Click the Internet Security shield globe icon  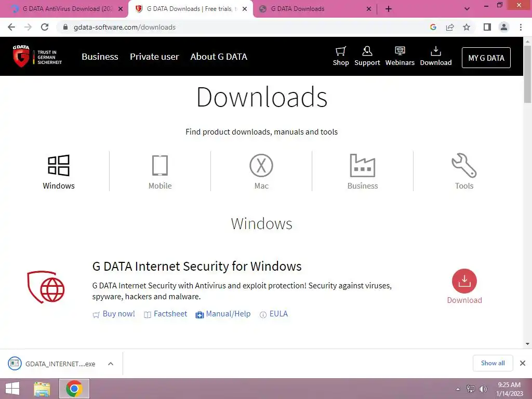coord(46,287)
